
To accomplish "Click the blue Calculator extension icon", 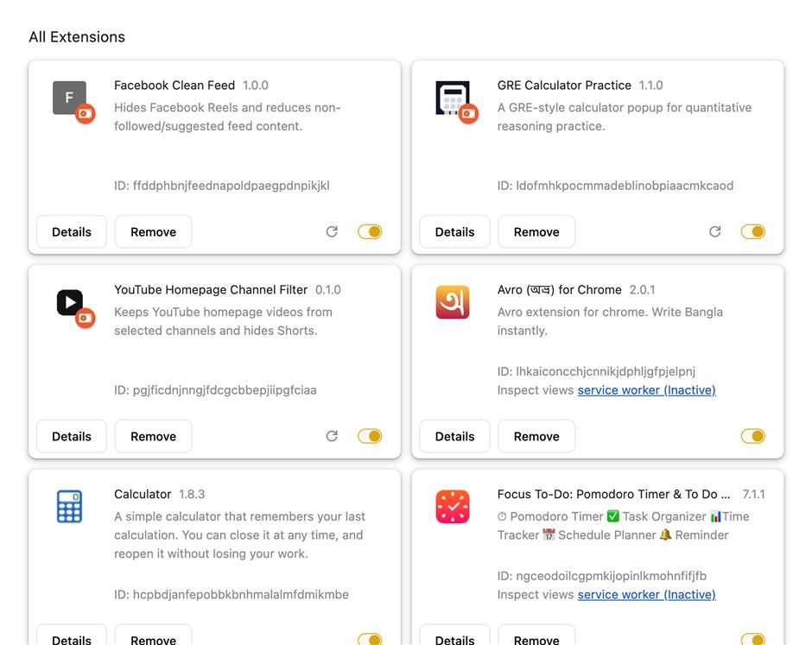I will pos(69,506).
